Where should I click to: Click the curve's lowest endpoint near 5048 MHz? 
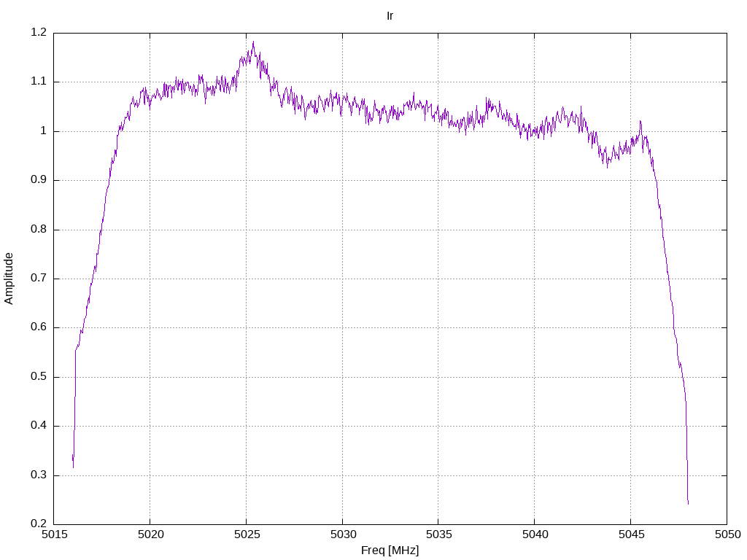[688, 503]
